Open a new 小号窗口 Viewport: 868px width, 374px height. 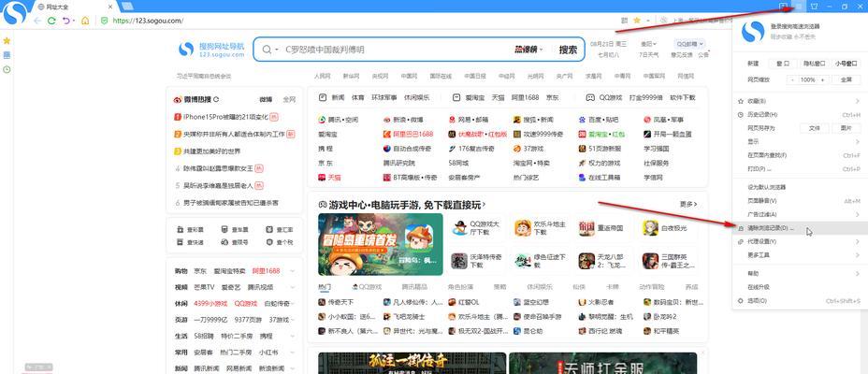846,64
